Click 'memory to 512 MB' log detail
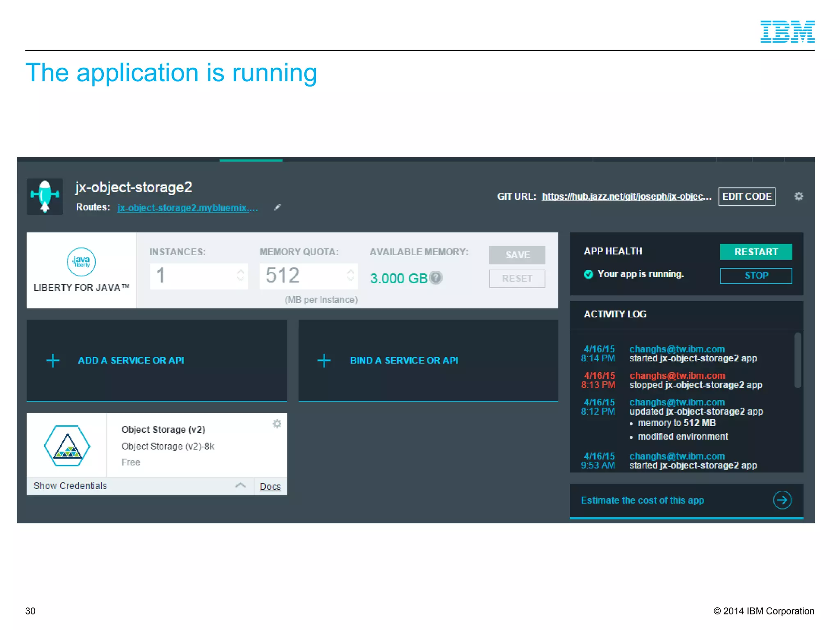 [676, 423]
